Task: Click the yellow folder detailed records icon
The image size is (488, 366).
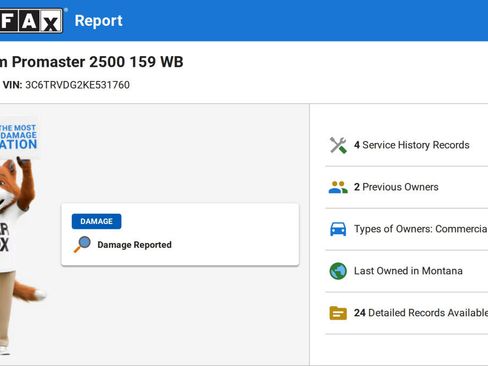Action: [338, 313]
